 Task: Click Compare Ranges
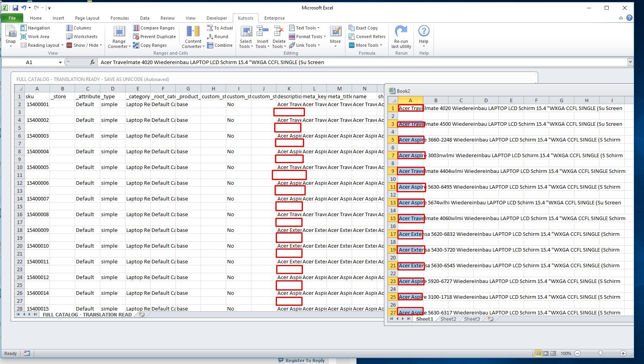154,28
